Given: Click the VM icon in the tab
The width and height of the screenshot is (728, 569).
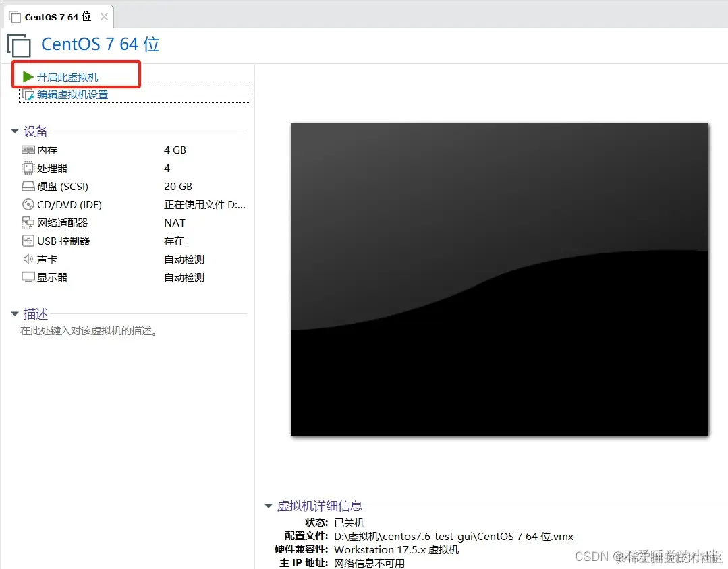Looking at the screenshot, I should (x=15, y=17).
